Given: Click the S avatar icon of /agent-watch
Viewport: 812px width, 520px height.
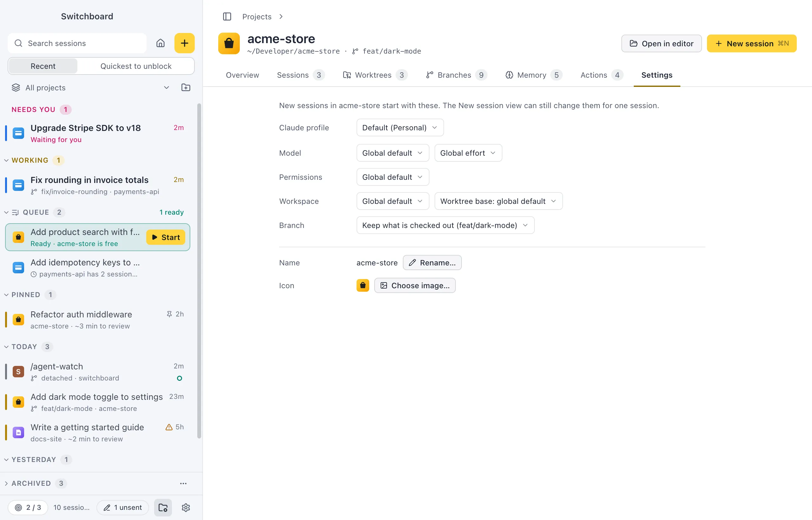Looking at the screenshot, I should tap(18, 372).
